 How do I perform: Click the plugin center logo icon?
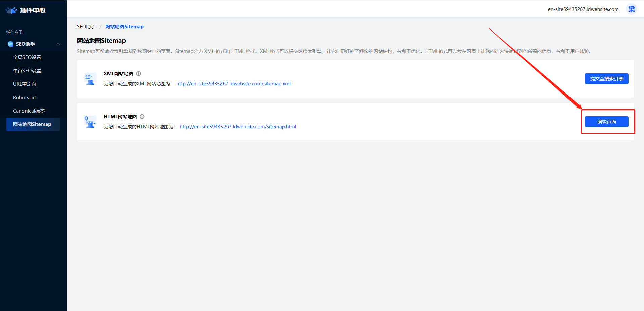(11, 10)
